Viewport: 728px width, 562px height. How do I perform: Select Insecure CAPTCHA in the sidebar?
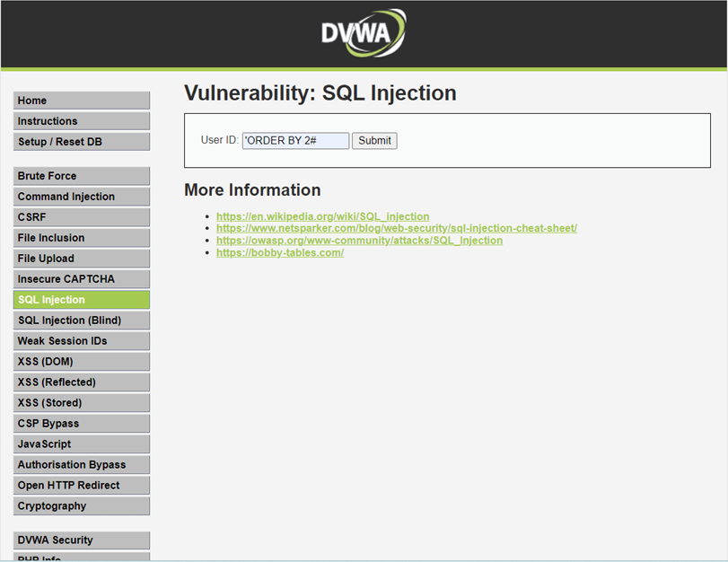[x=82, y=279]
